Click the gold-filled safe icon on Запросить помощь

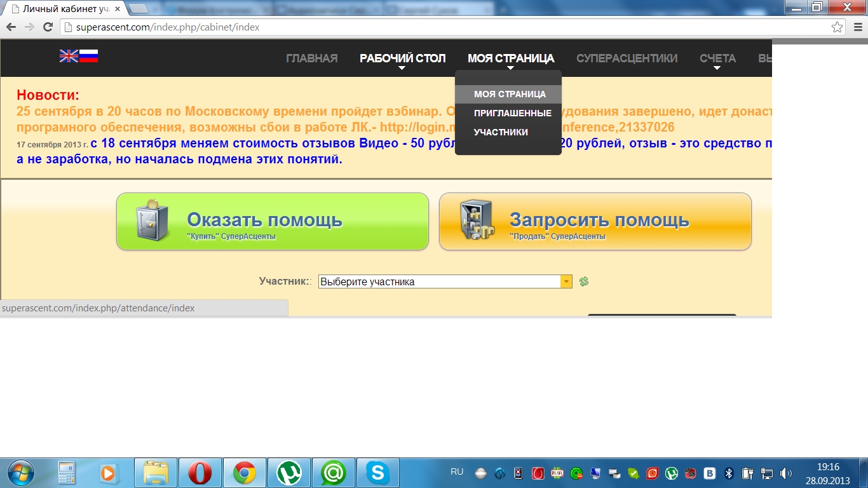pyautogui.click(x=477, y=220)
